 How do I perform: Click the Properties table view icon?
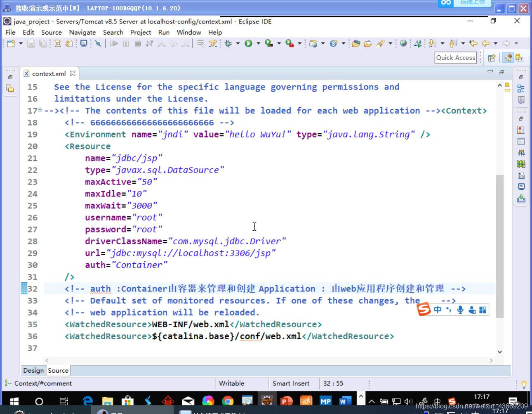point(521,141)
